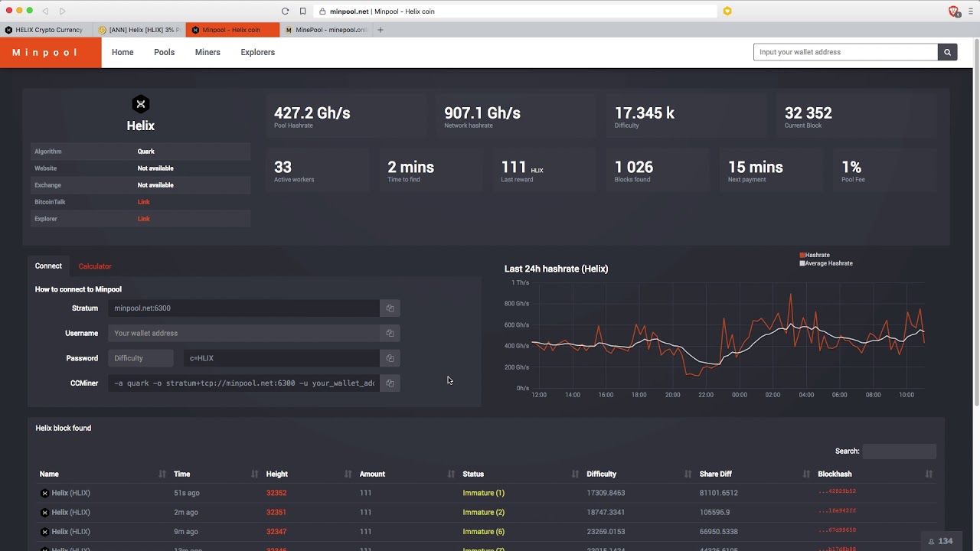Click Helix icon in the 32347 row
The width and height of the screenshot is (980, 551).
tap(44, 532)
